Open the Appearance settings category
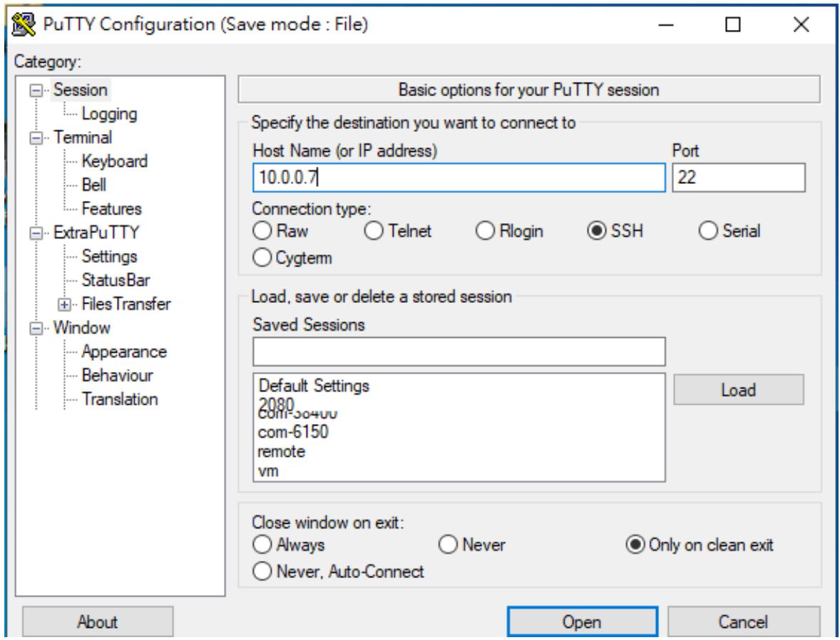 [x=124, y=352]
